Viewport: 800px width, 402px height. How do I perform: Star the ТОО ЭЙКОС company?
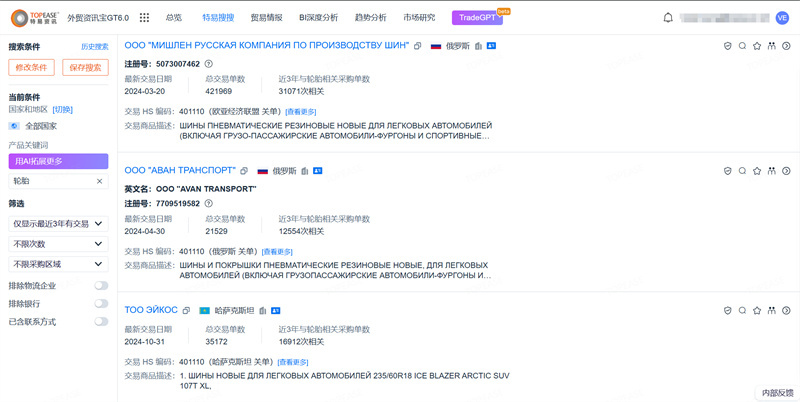tap(757, 310)
